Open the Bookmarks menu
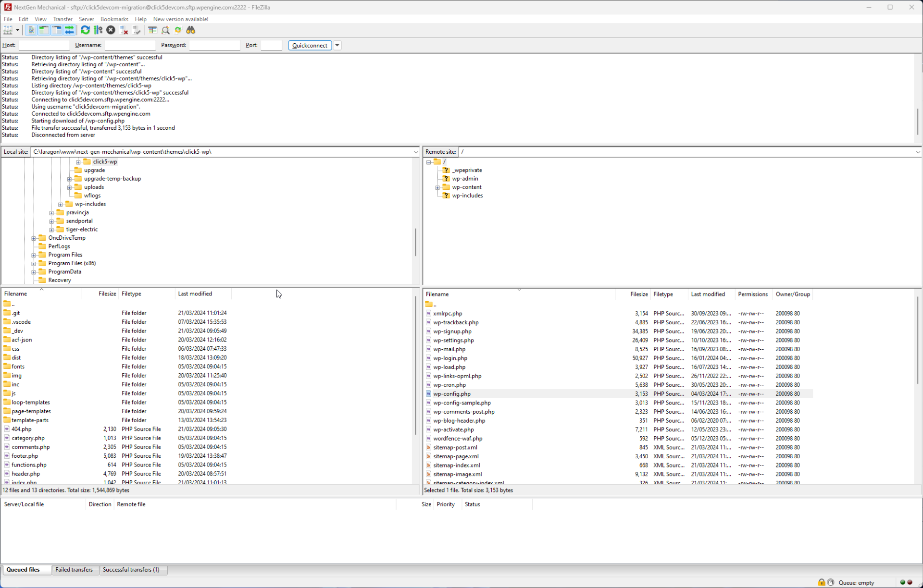 tap(114, 19)
